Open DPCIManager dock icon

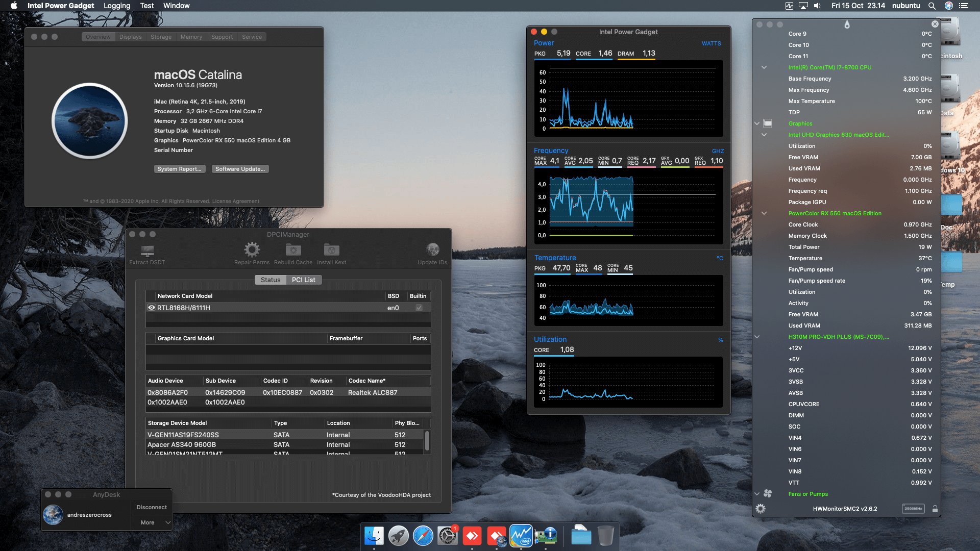[546, 536]
